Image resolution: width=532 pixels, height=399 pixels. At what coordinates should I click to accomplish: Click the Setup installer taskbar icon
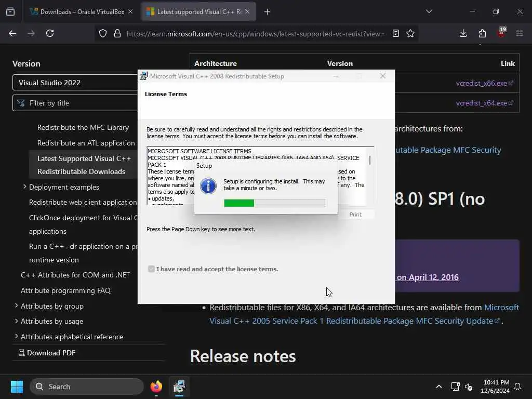pos(179,387)
